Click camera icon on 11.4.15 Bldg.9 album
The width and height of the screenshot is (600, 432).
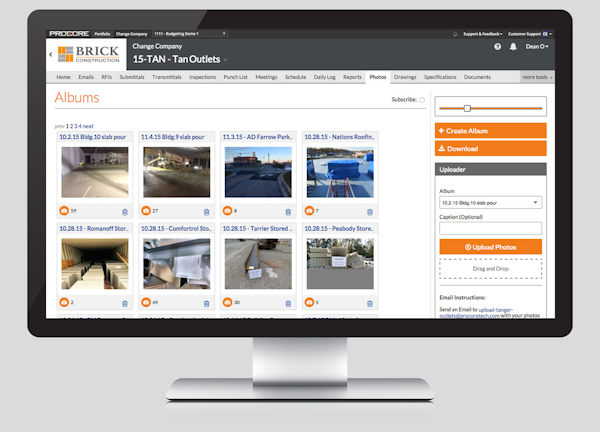click(x=146, y=210)
